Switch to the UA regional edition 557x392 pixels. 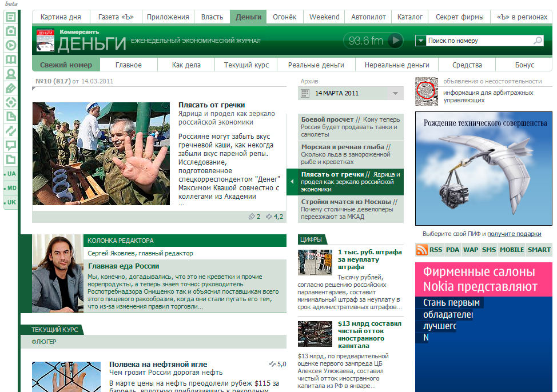11,174
